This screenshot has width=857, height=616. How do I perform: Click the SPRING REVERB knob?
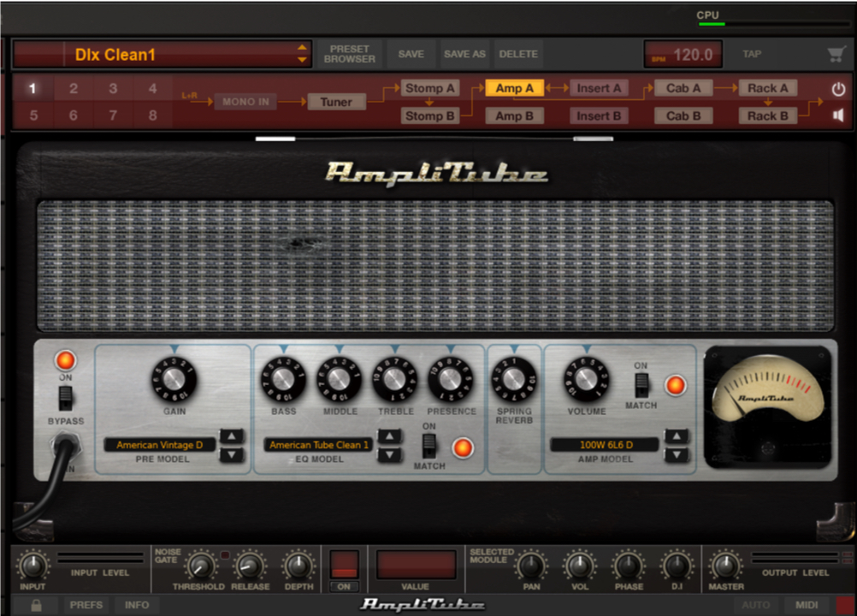514,379
